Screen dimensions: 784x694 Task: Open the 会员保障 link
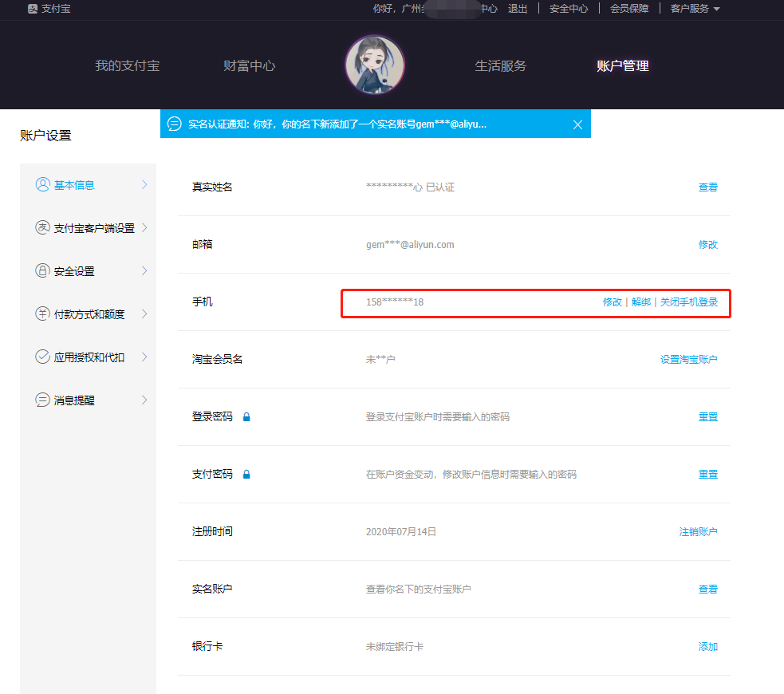[x=629, y=9]
